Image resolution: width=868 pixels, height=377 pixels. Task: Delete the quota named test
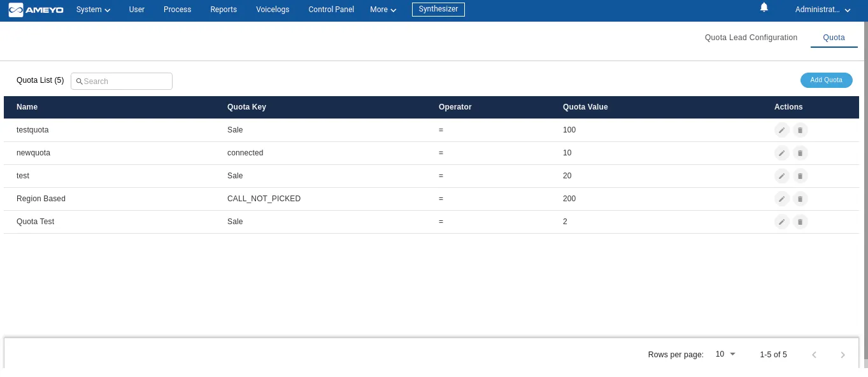(x=800, y=176)
